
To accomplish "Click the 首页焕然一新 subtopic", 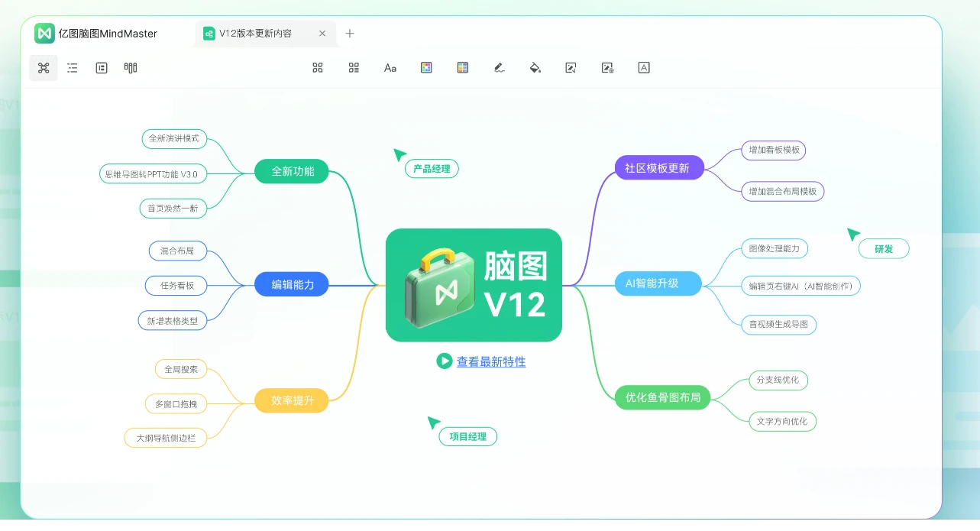I will pyautogui.click(x=173, y=208).
